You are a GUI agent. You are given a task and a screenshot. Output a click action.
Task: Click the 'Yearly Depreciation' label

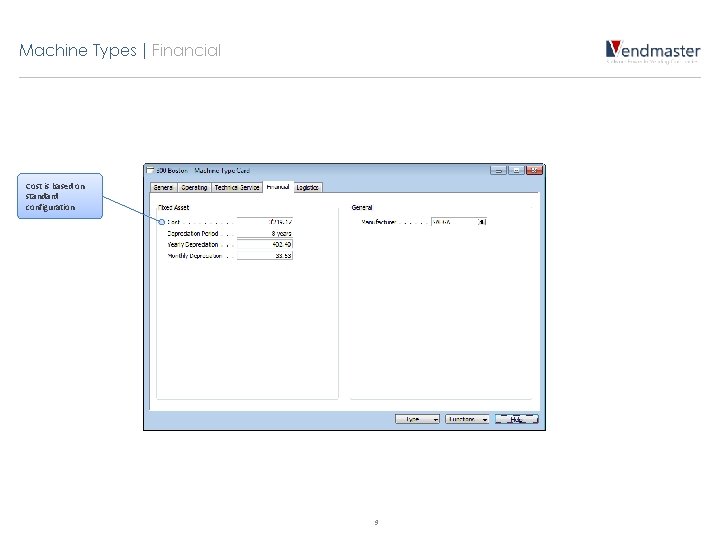[x=193, y=244]
